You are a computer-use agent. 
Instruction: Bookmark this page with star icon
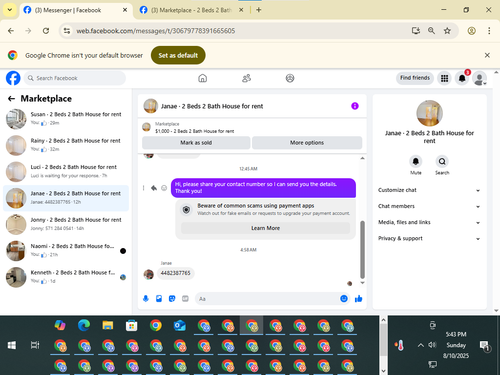coord(447,31)
